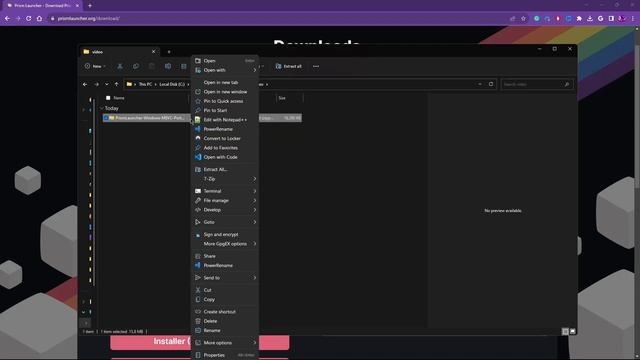Open recent locations dropdown arrow
The width and height of the screenshot is (640, 360).
coord(107,84)
